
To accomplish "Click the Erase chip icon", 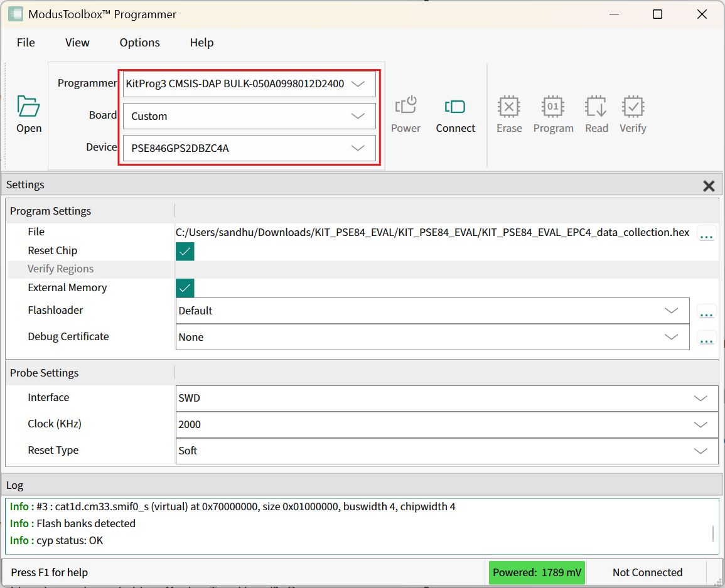I will (508, 106).
